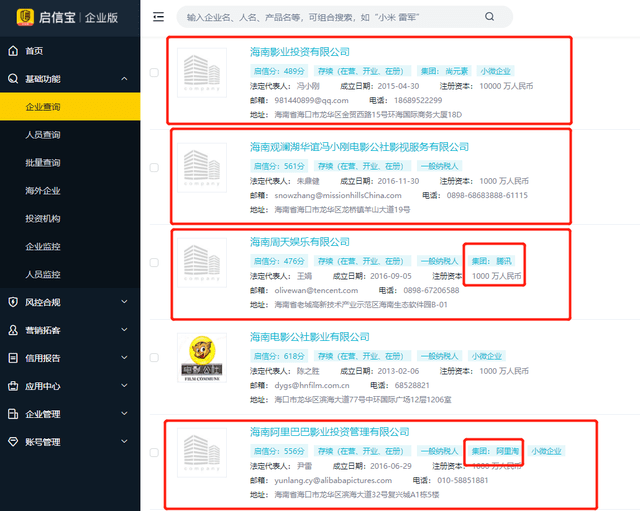Image resolution: width=640 pixels, height=511 pixels.
Task: Expand the 企业管理 menu arrow
Action: [x=123, y=414]
